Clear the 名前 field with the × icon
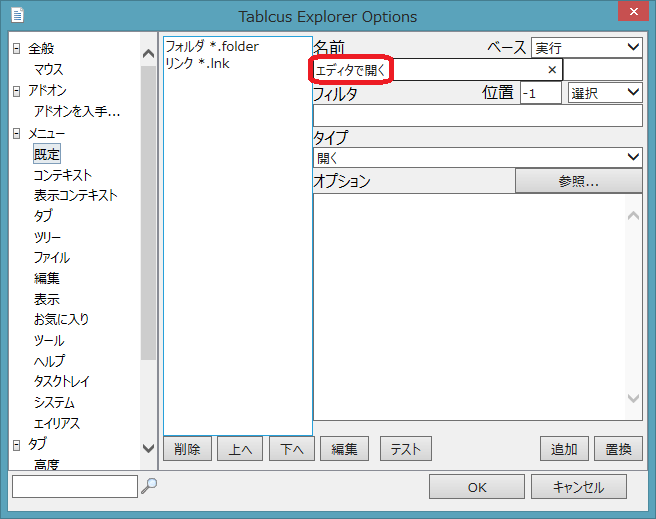 coord(551,70)
